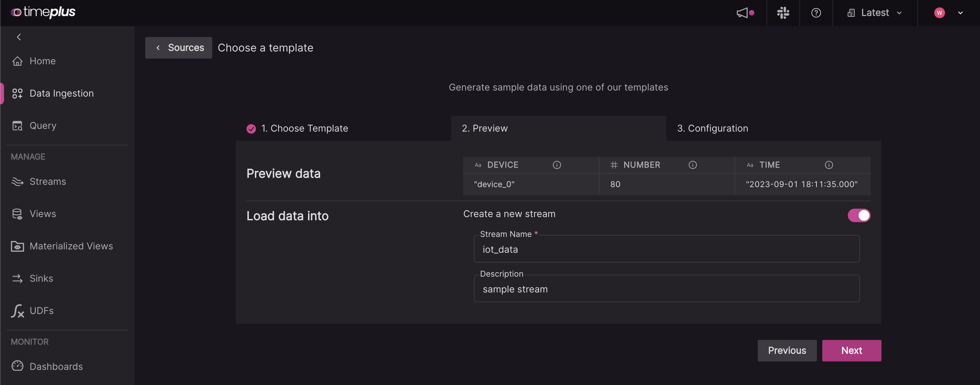Click the DEVICE column header
Viewport: 980px width, 385px height.
(531, 165)
